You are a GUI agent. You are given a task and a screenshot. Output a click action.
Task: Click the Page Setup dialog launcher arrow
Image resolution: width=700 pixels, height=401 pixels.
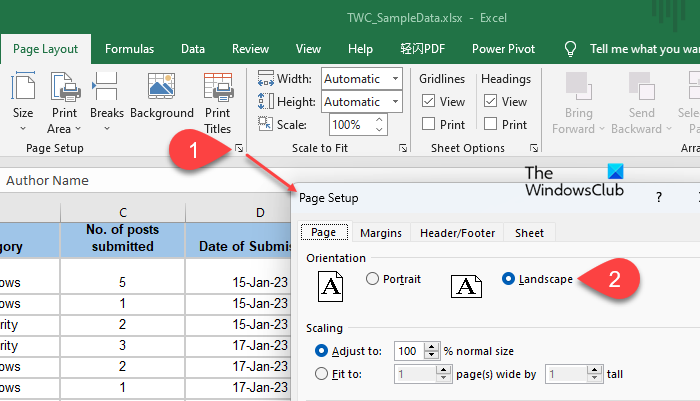[x=240, y=148]
